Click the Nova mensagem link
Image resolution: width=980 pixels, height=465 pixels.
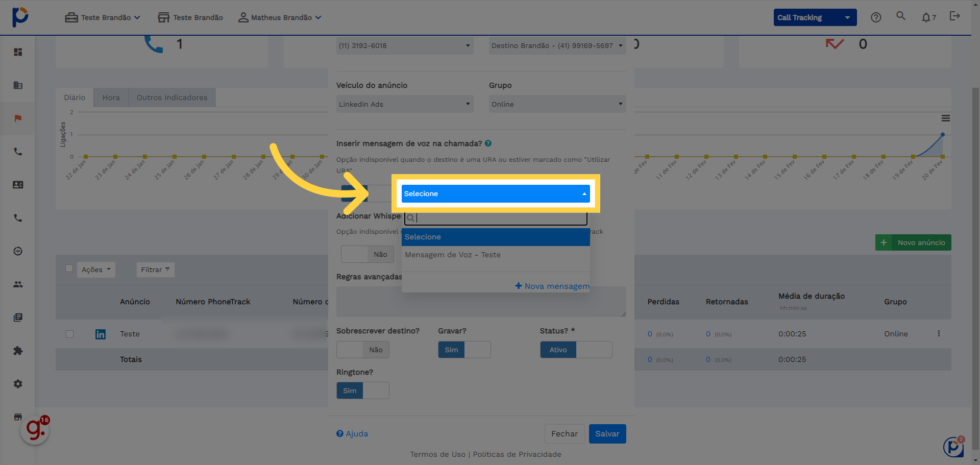(552, 286)
